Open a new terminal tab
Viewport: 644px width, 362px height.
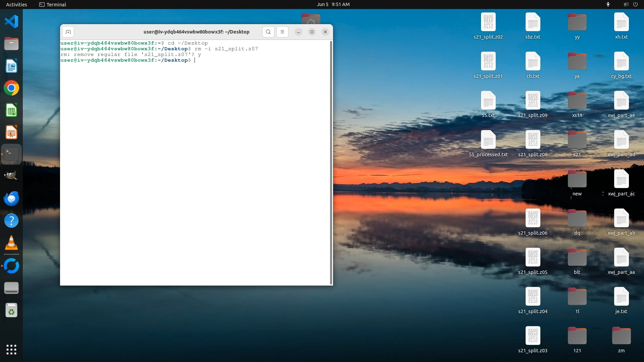tap(68, 32)
